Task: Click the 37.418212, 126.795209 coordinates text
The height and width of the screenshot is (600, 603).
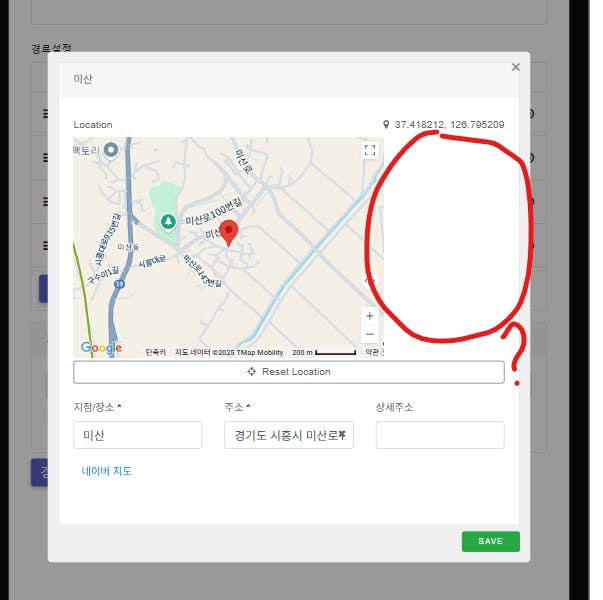Action: click(449, 125)
